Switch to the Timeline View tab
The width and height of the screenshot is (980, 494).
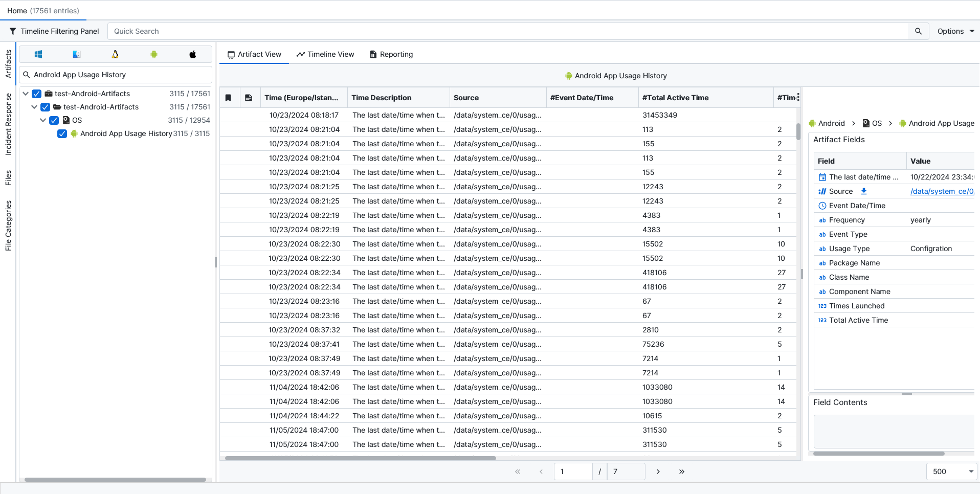tap(325, 54)
